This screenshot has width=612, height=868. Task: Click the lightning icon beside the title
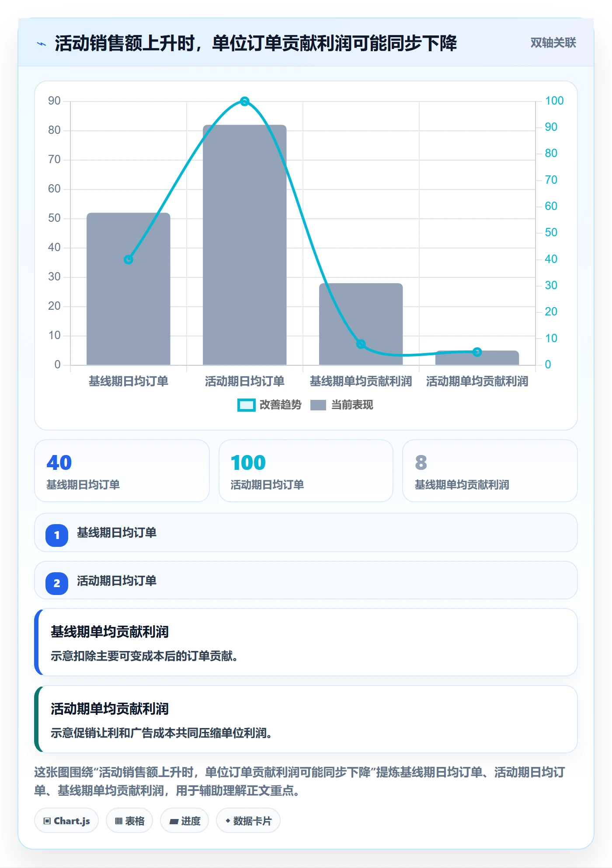pos(42,44)
